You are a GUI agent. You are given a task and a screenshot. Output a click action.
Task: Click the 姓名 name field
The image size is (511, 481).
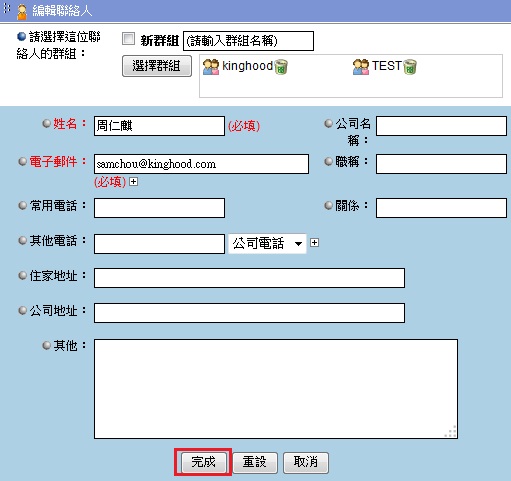tap(159, 126)
